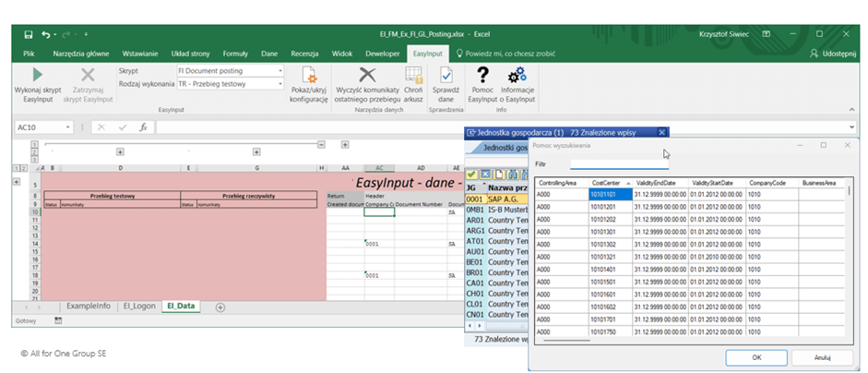Redo the action in quick access toolbar
This screenshot has width=868, height=373.
pos(65,34)
